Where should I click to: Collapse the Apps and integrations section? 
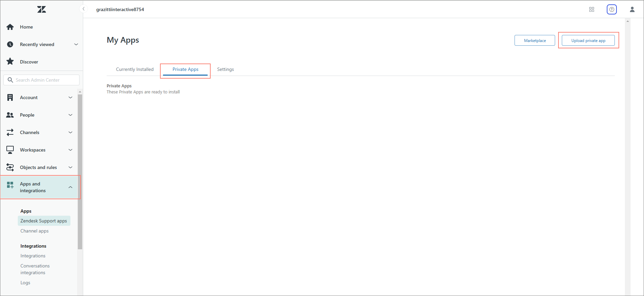point(70,187)
